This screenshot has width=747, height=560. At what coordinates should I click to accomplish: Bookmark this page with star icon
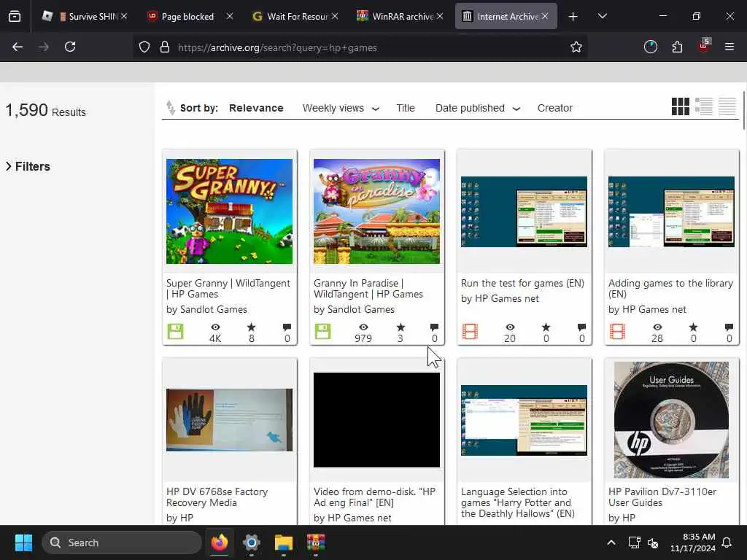[576, 47]
